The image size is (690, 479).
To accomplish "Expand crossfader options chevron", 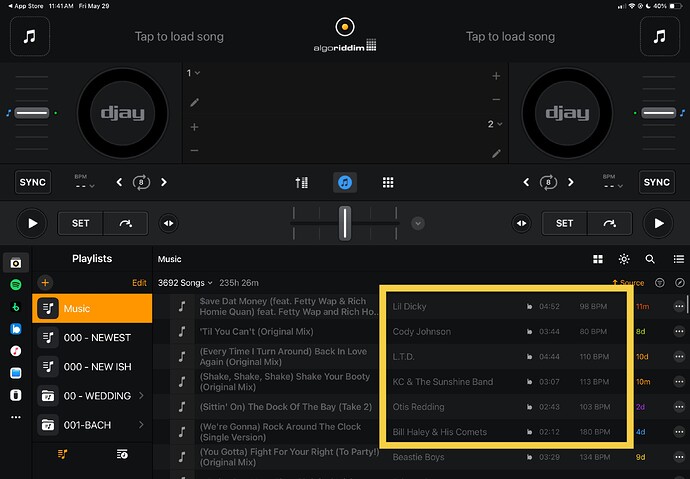I will coord(418,223).
